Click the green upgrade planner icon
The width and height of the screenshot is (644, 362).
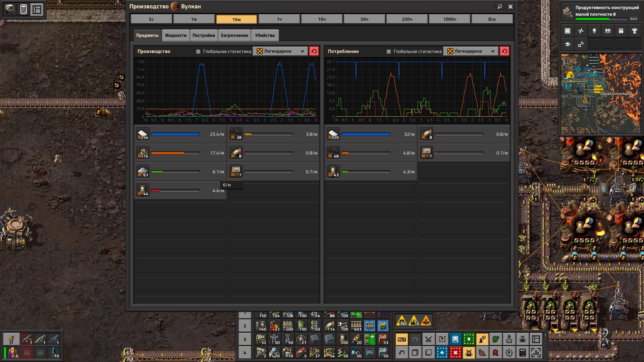coord(469,339)
